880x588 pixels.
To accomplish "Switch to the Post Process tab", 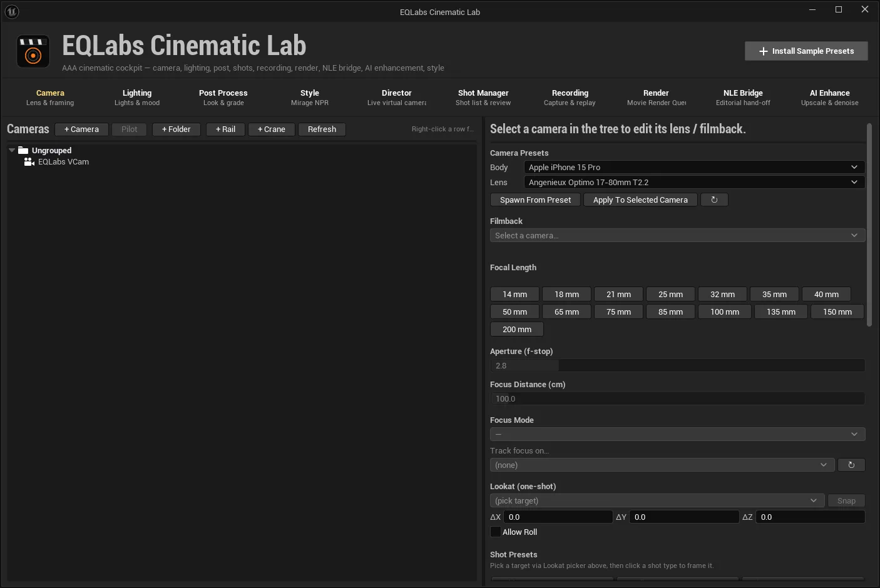I will coord(223,98).
